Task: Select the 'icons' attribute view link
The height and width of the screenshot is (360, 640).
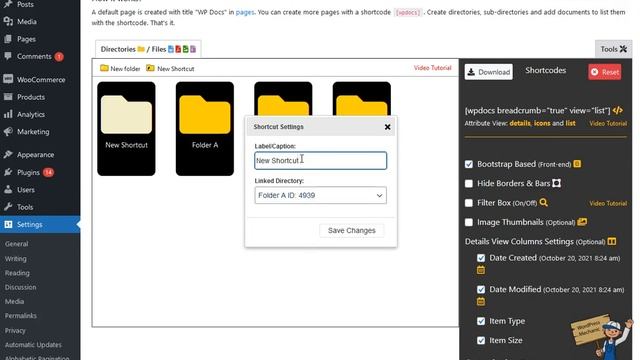Action: point(542,123)
